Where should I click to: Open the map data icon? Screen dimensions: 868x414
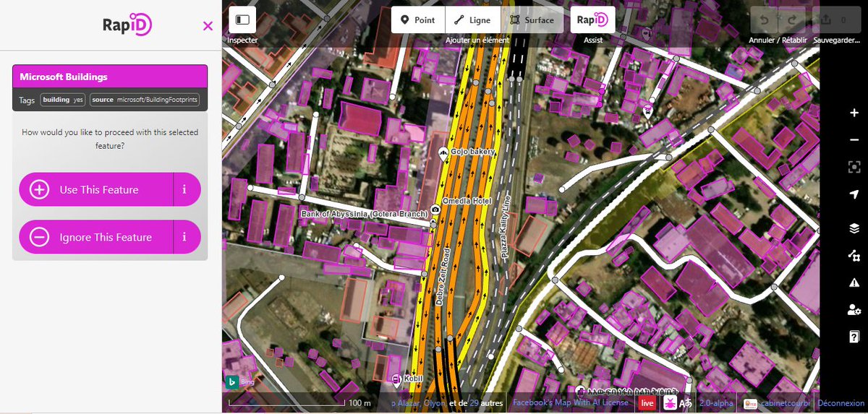[x=854, y=255]
